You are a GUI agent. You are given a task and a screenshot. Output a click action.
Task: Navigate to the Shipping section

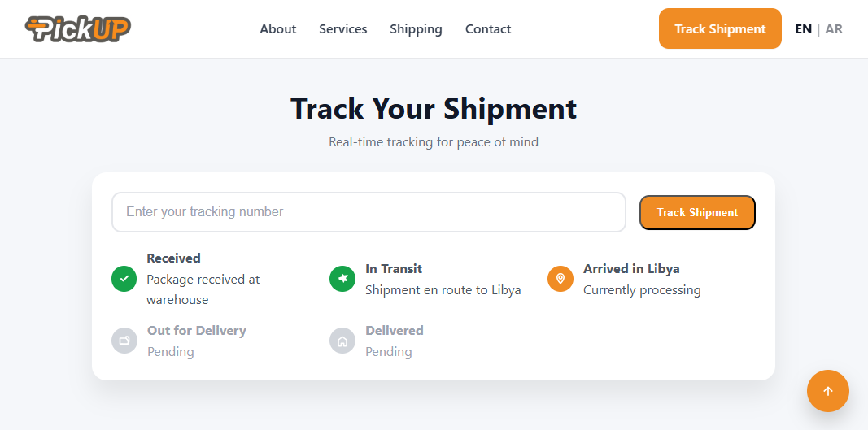416,29
